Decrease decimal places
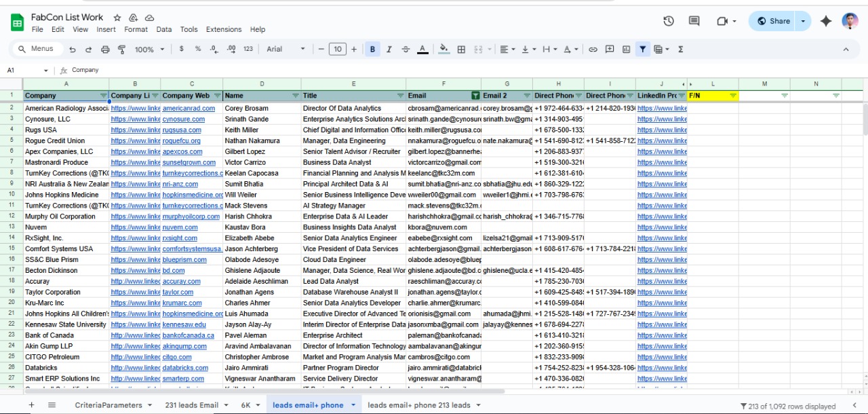Screen dimensions: 868x414 pos(214,49)
